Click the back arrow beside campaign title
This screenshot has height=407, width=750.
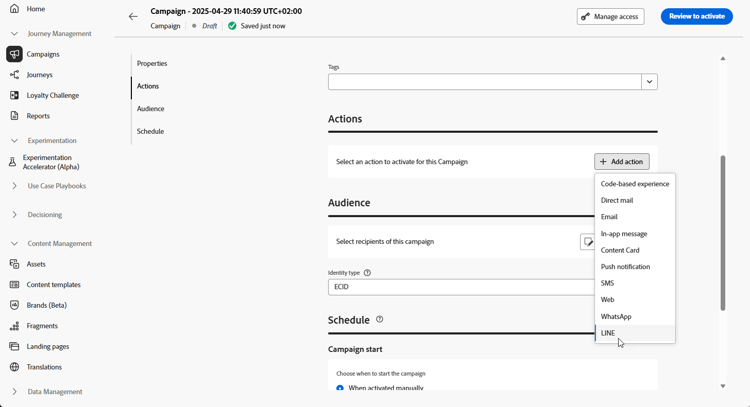tap(133, 17)
